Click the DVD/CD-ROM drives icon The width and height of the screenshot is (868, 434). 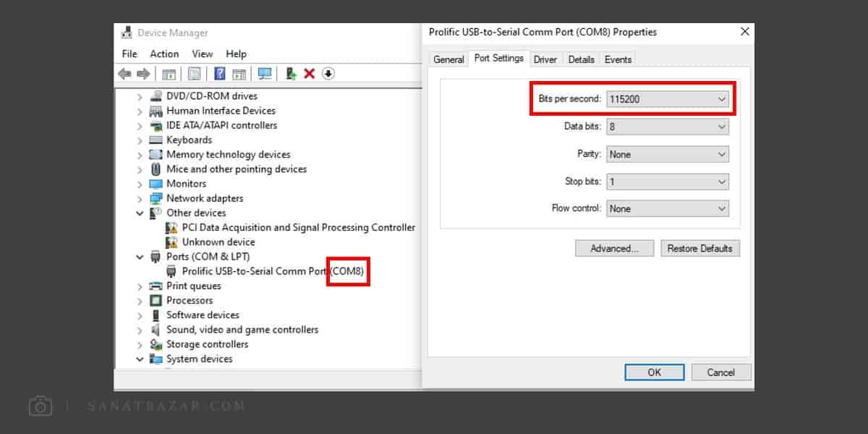156,96
